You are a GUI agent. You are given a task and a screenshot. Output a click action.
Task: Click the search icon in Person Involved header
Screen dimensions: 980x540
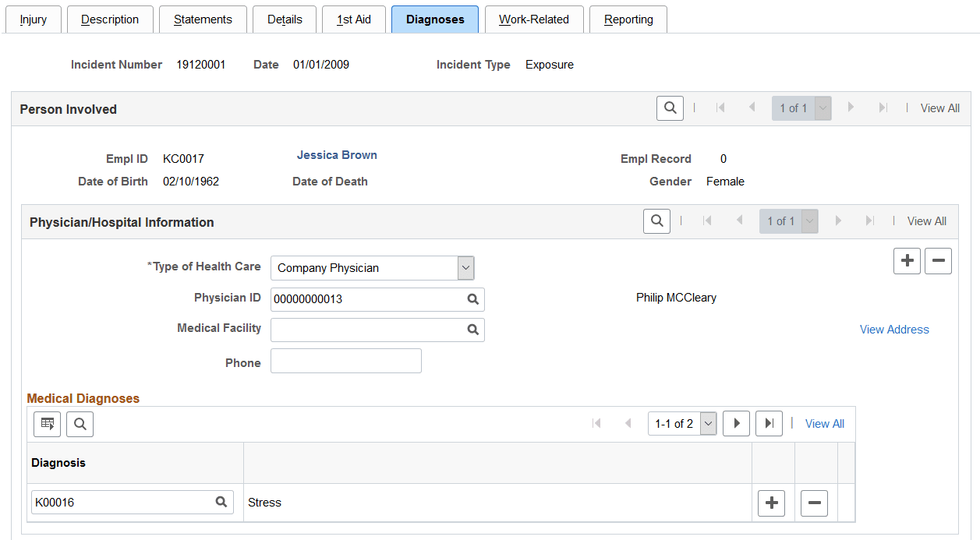pos(670,108)
